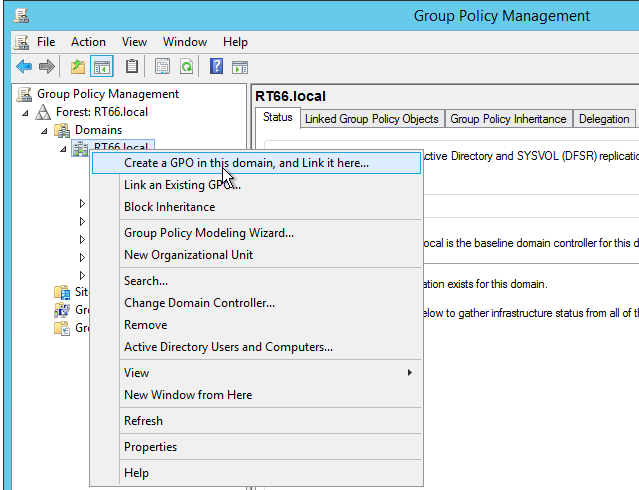Click the Group Policy Results icon in tree

[x=62, y=328]
